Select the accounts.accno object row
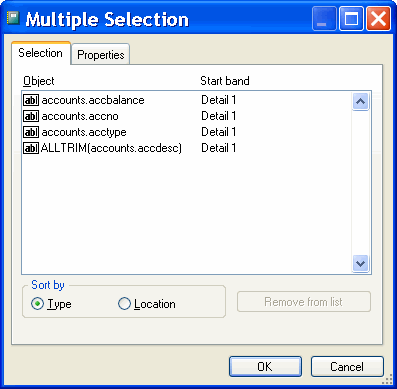The height and width of the screenshot is (389, 397). tap(186, 116)
